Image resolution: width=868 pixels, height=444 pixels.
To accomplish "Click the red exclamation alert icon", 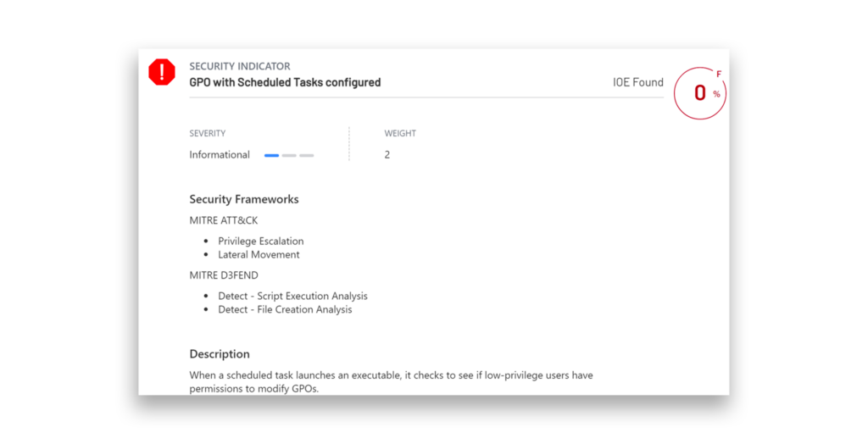I will click(x=162, y=72).
